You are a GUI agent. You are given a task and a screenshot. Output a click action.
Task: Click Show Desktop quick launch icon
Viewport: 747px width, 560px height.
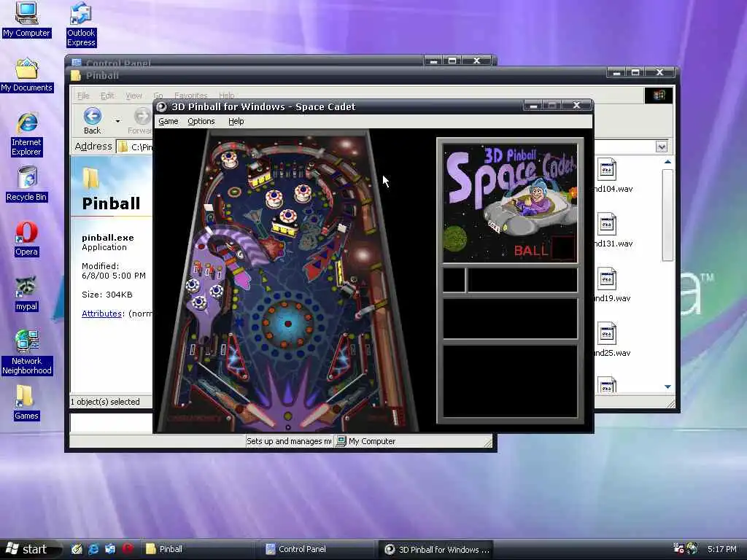point(77,549)
